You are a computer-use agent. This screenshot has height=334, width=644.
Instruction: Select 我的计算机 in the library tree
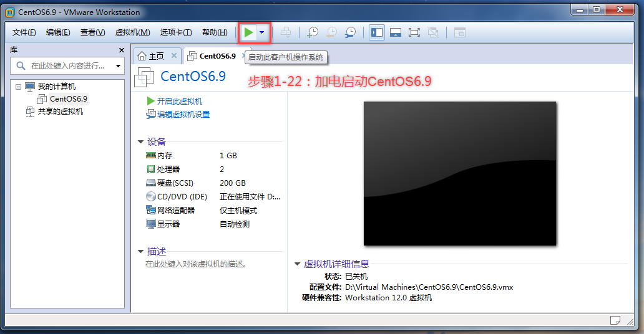(57, 87)
